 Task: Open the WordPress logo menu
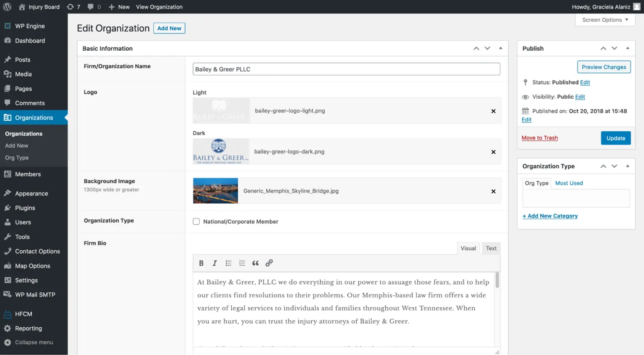7,7
